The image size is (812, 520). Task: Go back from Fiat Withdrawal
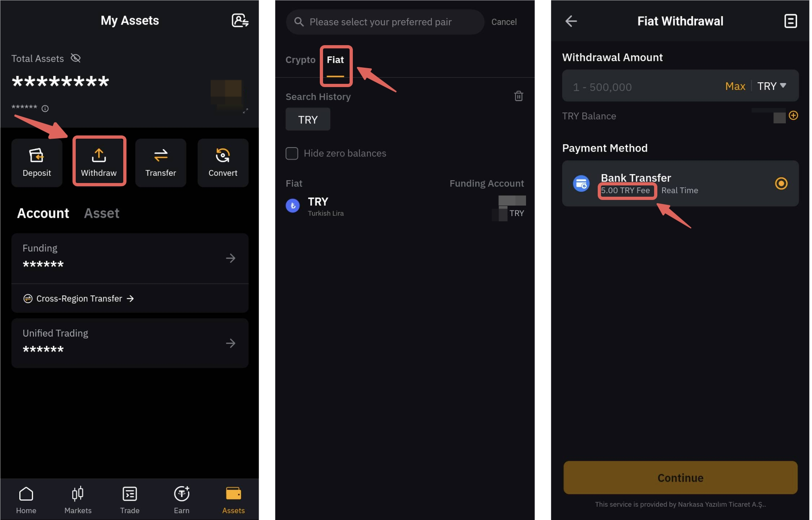(571, 21)
